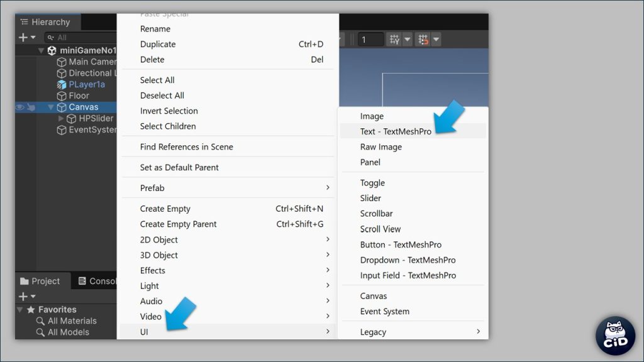Choose Text - TextMeshPro from the submenu
Viewport: 644px width, 362px height.
tap(396, 131)
